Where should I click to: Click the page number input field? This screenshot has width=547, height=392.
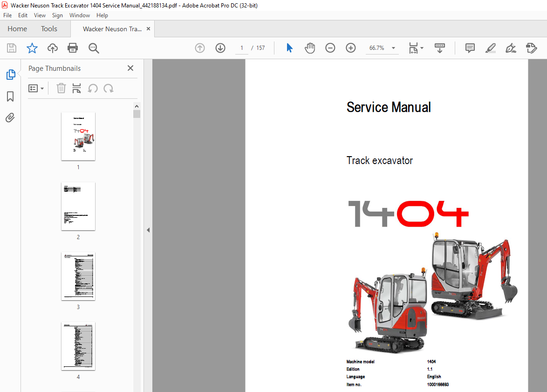click(241, 48)
